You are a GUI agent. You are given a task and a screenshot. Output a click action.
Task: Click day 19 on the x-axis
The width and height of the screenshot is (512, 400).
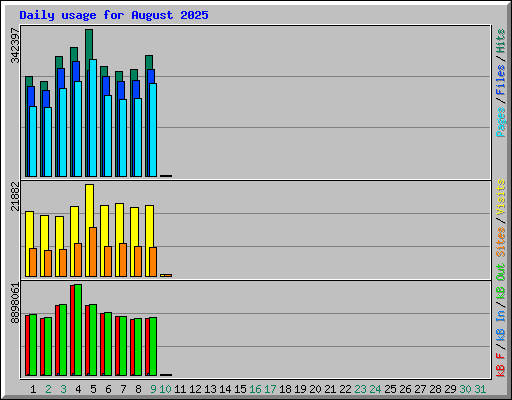tap(300, 389)
